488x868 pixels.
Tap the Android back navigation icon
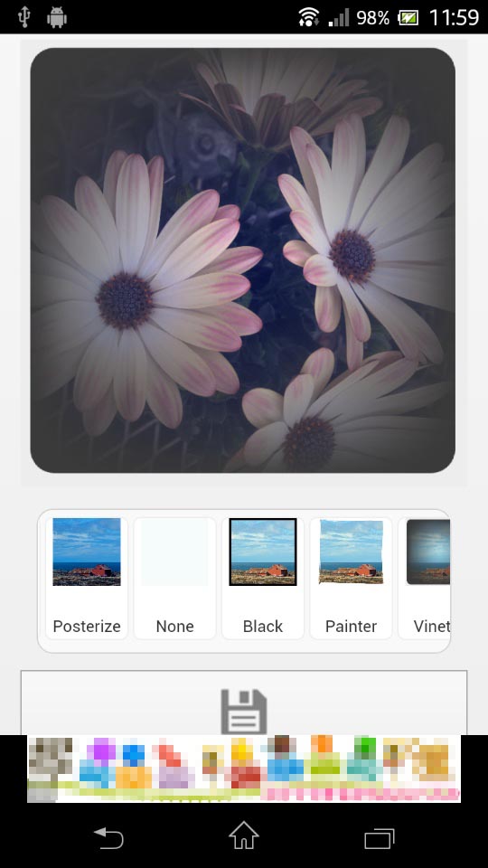click(x=108, y=837)
